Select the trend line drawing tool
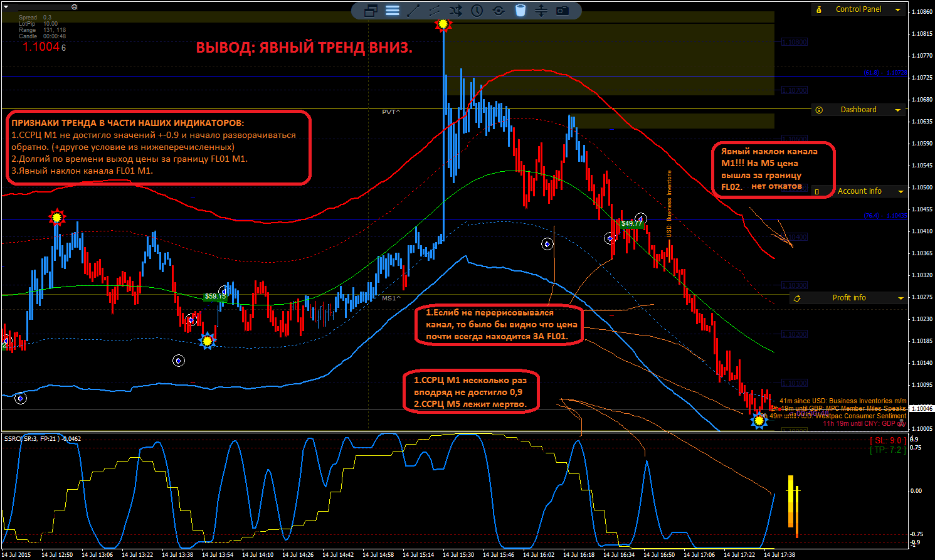This screenshot has height=560, width=935. pyautogui.click(x=413, y=11)
